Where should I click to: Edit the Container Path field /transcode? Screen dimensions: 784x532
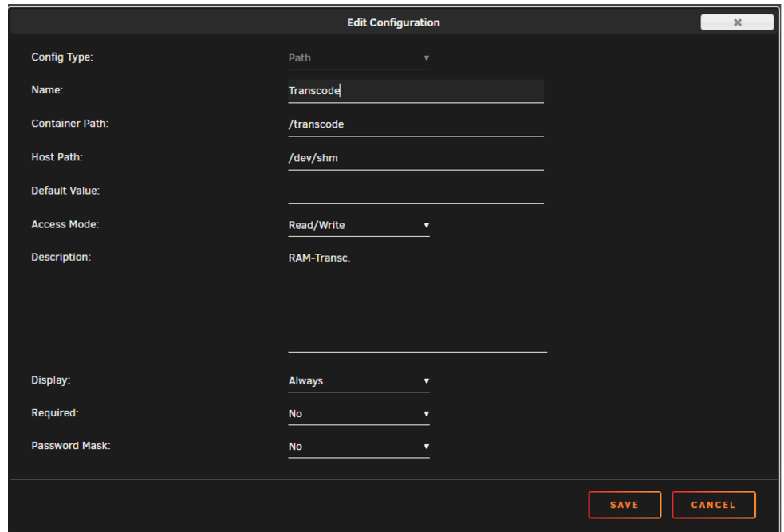pyautogui.click(x=416, y=124)
